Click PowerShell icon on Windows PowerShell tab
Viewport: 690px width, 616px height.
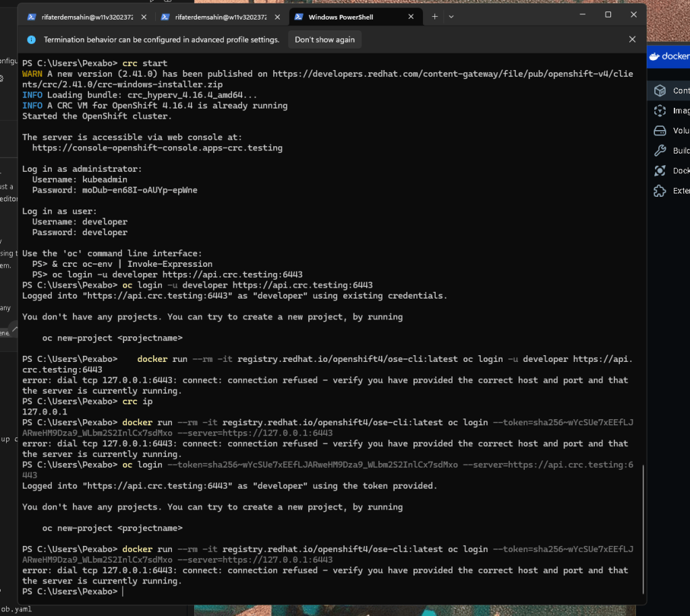(x=298, y=17)
